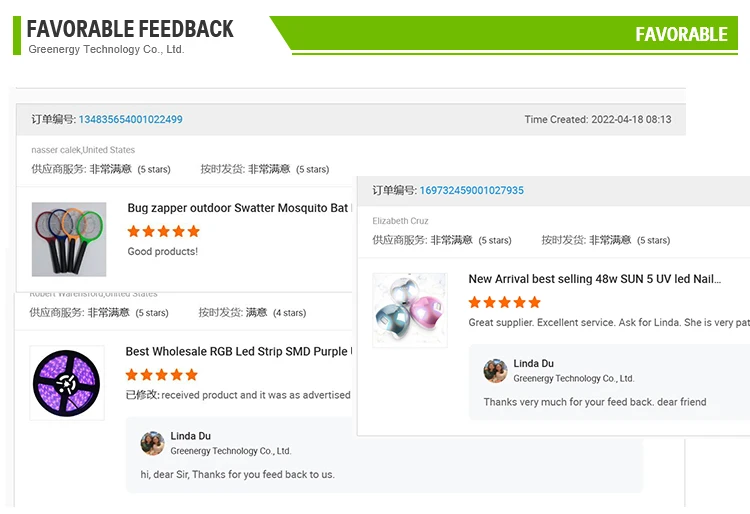
Task: Click Linda Du name in nail lamp reply
Action: [x=533, y=363]
